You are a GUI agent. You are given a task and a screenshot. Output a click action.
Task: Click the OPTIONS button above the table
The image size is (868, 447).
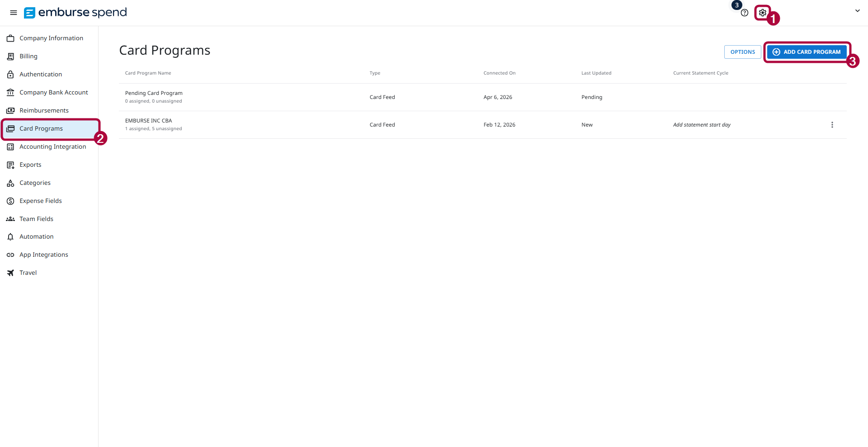tap(742, 52)
